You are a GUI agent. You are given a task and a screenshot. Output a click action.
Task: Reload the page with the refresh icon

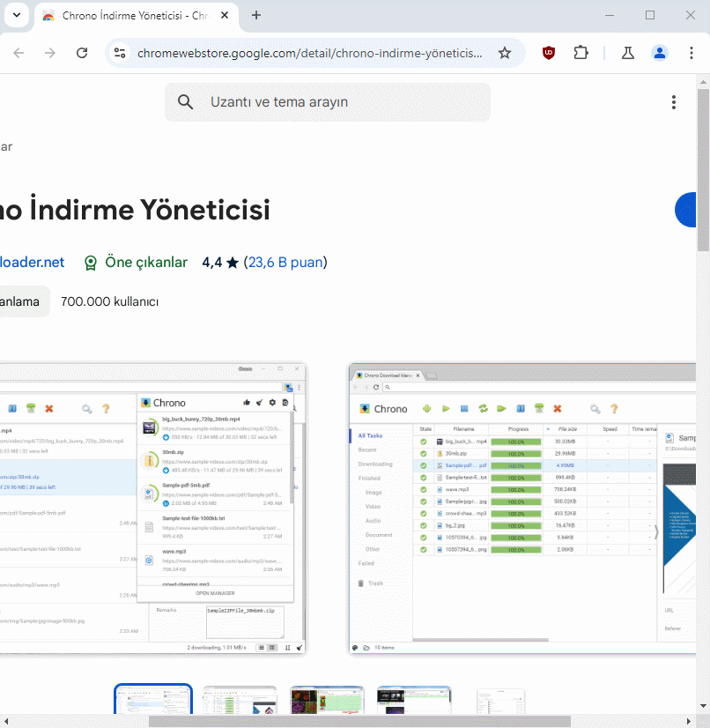pyautogui.click(x=82, y=53)
